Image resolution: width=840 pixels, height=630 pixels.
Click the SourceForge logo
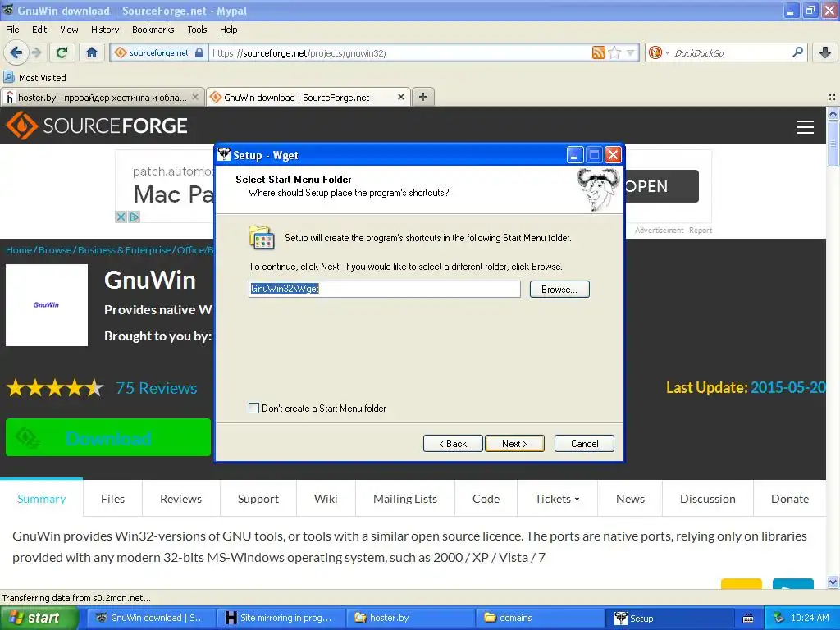(x=97, y=126)
